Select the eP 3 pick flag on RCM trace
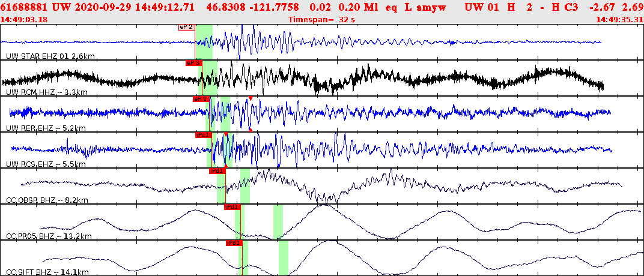 (x=193, y=63)
